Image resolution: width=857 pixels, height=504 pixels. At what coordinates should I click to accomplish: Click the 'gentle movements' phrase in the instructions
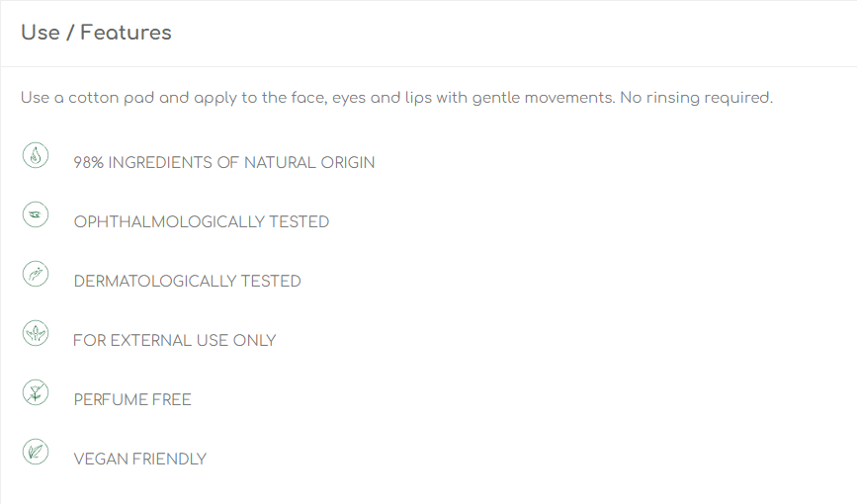[x=544, y=98]
